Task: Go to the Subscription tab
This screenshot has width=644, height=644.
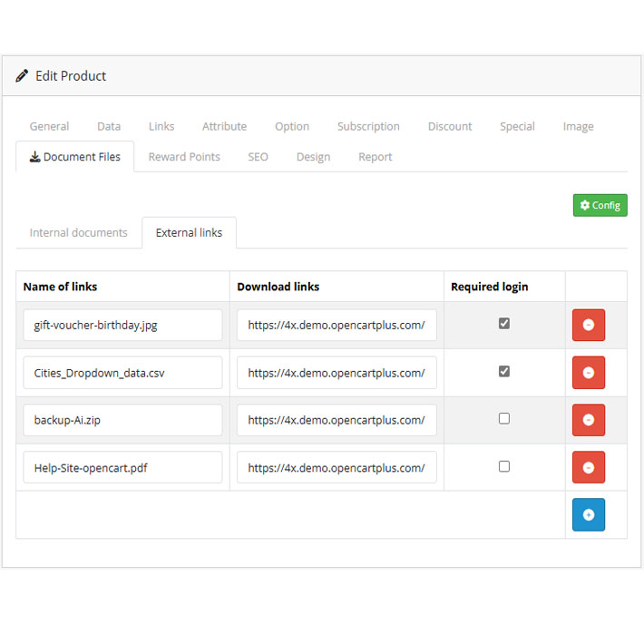Action: click(368, 126)
